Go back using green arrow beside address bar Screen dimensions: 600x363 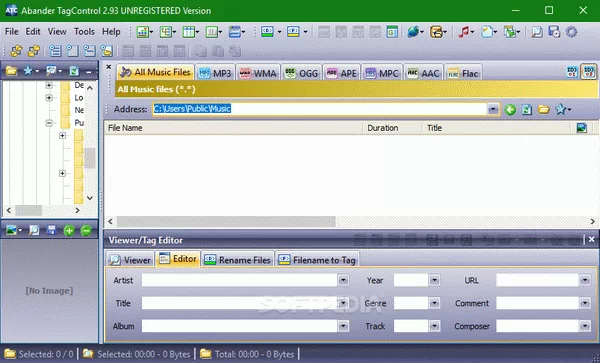(510, 110)
